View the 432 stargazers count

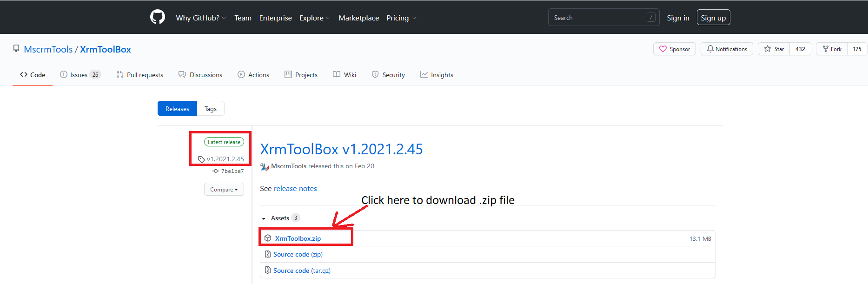800,49
